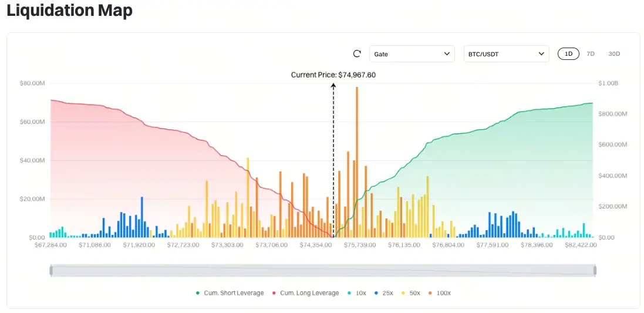
Task: Toggle the 50x leverage legend item
Action: click(414, 293)
